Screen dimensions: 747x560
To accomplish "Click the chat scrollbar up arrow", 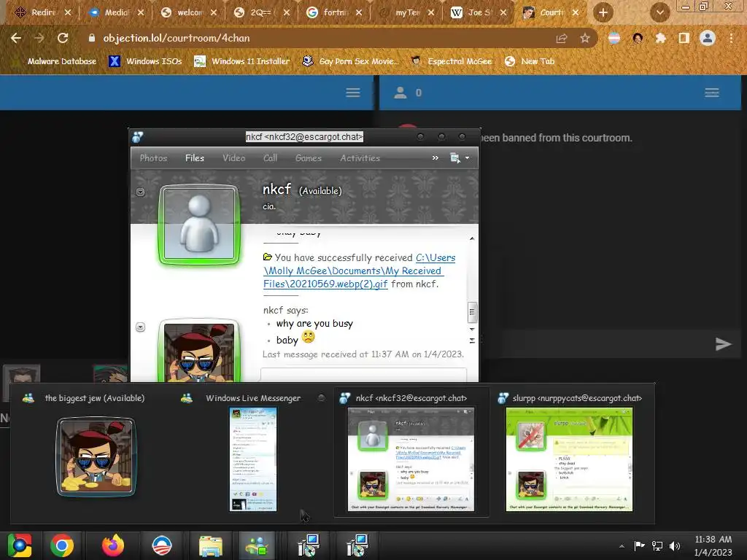I will pyautogui.click(x=472, y=238).
